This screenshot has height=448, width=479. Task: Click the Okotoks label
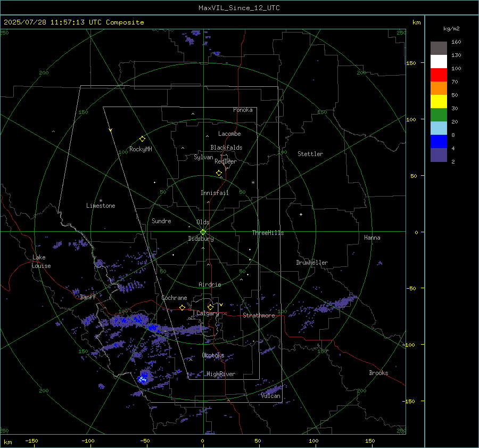point(213,355)
